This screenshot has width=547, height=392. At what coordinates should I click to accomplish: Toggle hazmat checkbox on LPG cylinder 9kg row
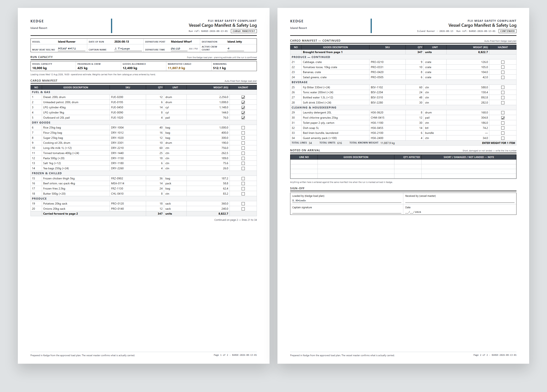click(x=243, y=112)
